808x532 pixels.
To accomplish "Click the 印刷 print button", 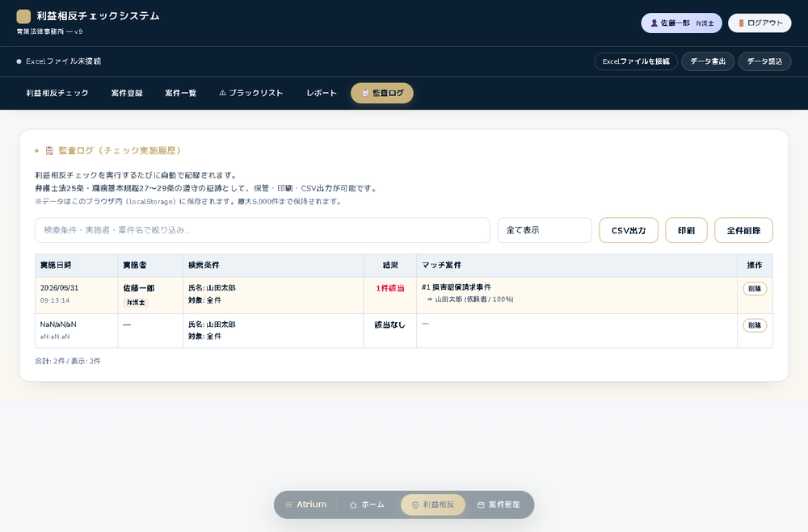I will click(x=686, y=230).
